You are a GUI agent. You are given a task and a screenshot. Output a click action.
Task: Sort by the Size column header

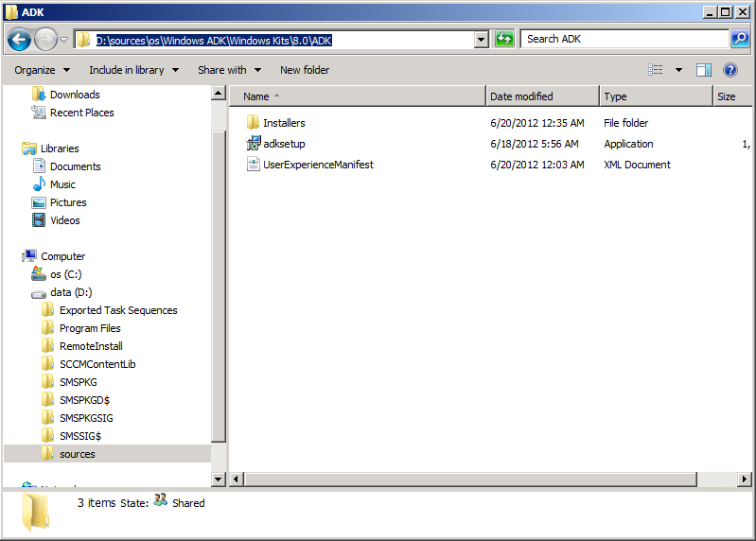click(x=732, y=96)
